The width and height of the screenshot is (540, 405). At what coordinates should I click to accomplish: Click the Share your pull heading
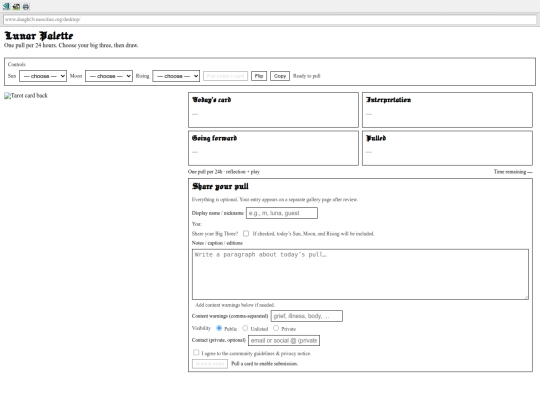pyautogui.click(x=220, y=186)
